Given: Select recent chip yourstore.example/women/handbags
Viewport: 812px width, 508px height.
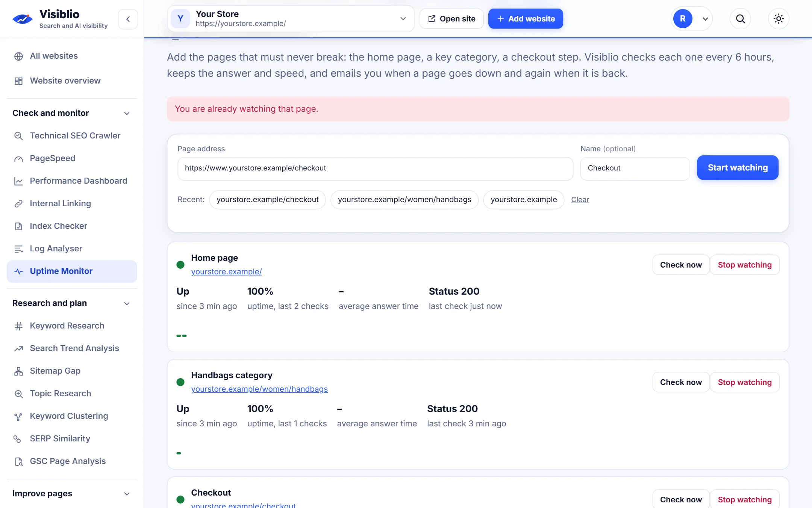Looking at the screenshot, I should click(404, 200).
